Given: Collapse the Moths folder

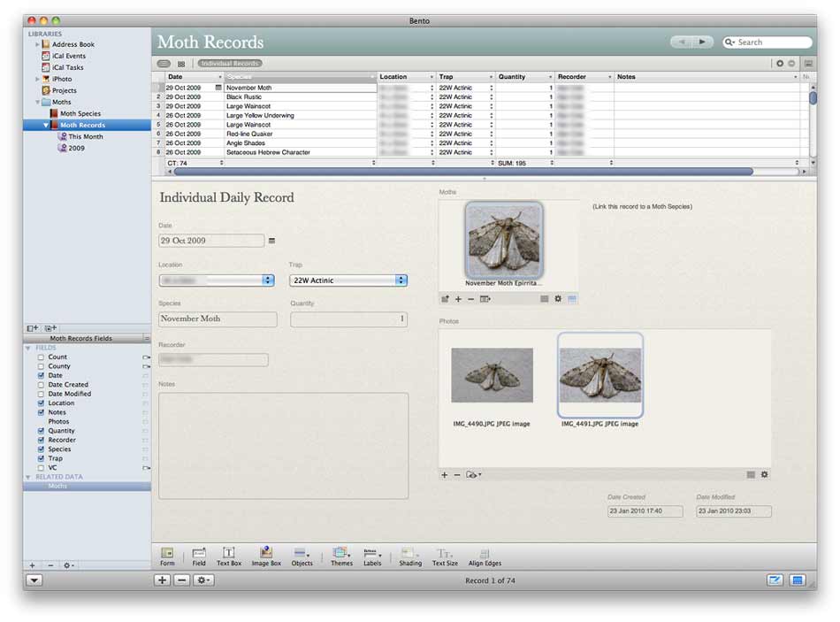Looking at the screenshot, I should [x=37, y=102].
